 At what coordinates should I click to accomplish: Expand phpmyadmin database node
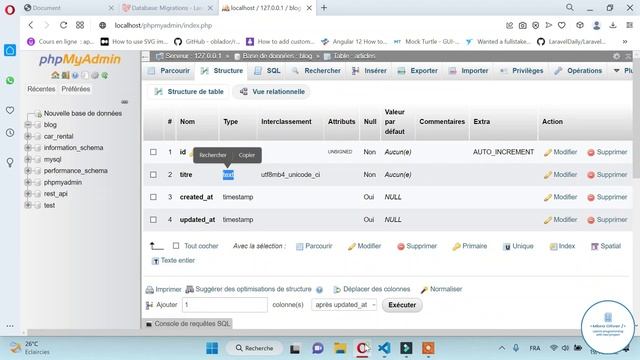coord(28,182)
